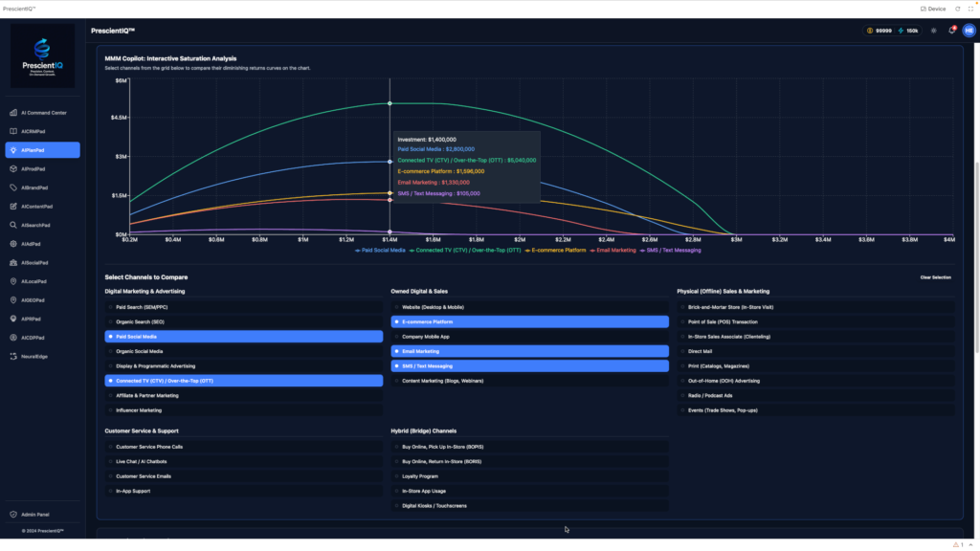980x551 pixels.
Task: Open the notifications bell with the red badge
Action: coord(952,30)
